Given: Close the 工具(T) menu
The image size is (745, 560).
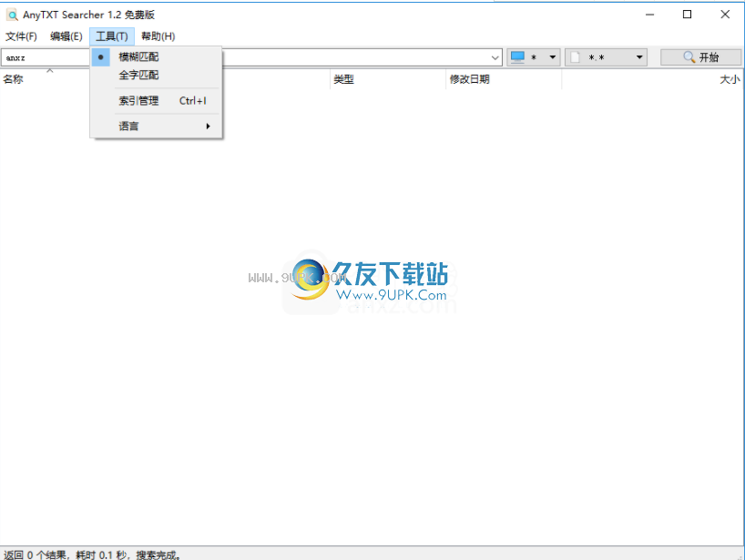Looking at the screenshot, I should pos(112,36).
